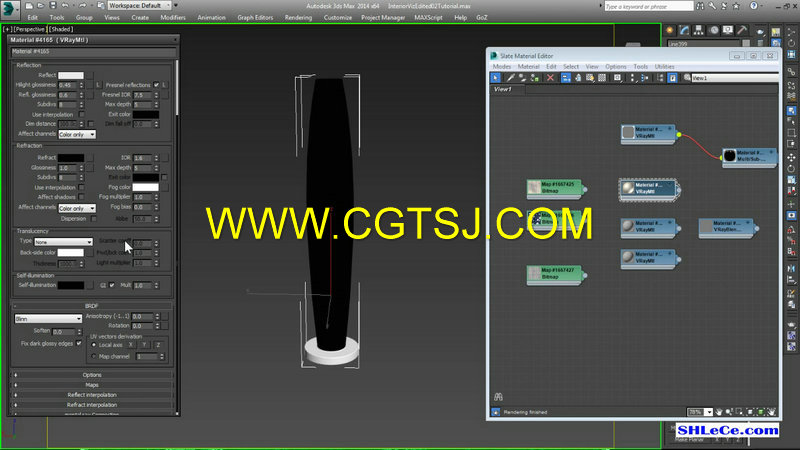The image size is (800, 450).
Task: Toggle Affect shadows checkbox
Action: 82,197
